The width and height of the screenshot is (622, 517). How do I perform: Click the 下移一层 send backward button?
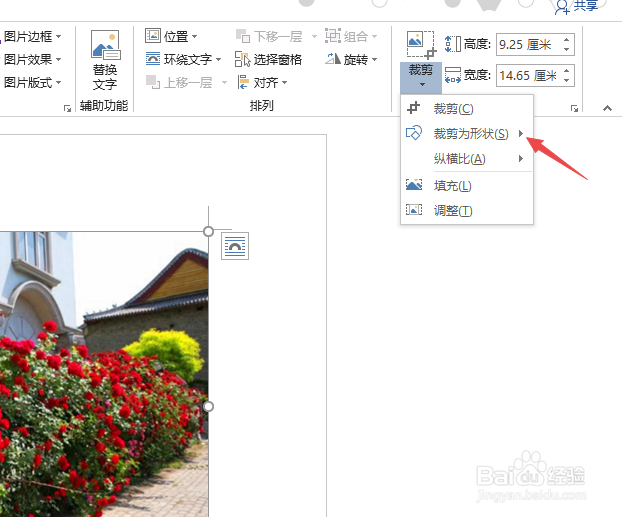coord(270,37)
